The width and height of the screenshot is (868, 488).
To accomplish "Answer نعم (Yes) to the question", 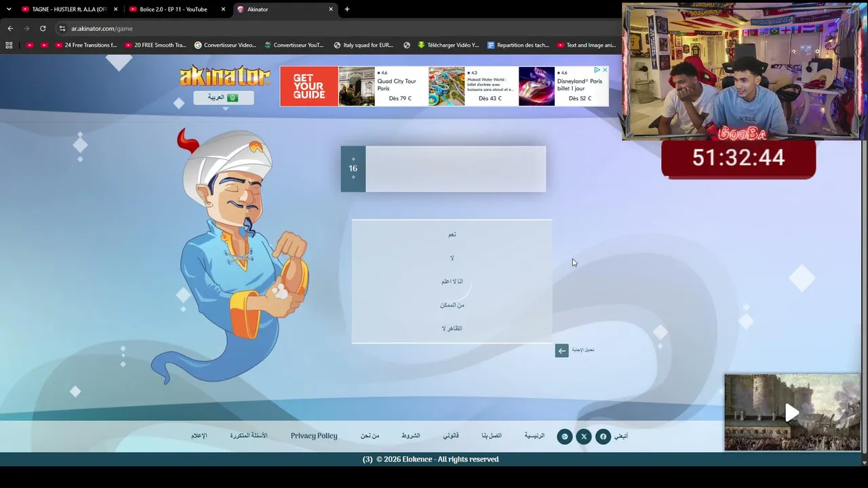I will (x=452, y=235).
